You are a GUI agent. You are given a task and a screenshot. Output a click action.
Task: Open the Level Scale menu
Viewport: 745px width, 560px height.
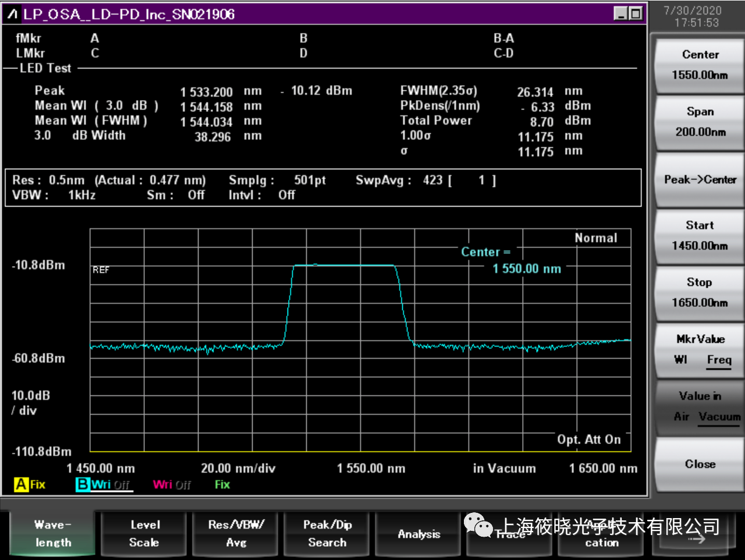[144, 533]
